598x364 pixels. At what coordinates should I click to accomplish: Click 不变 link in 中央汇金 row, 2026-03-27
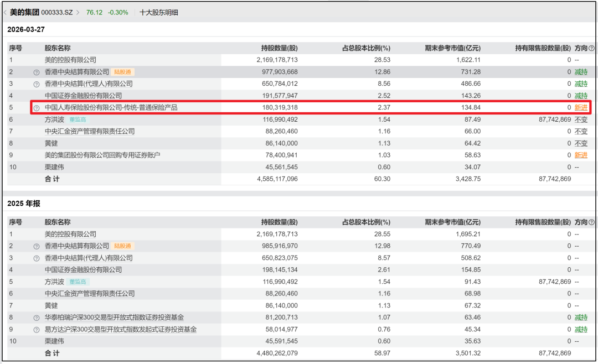coord(581,132)
